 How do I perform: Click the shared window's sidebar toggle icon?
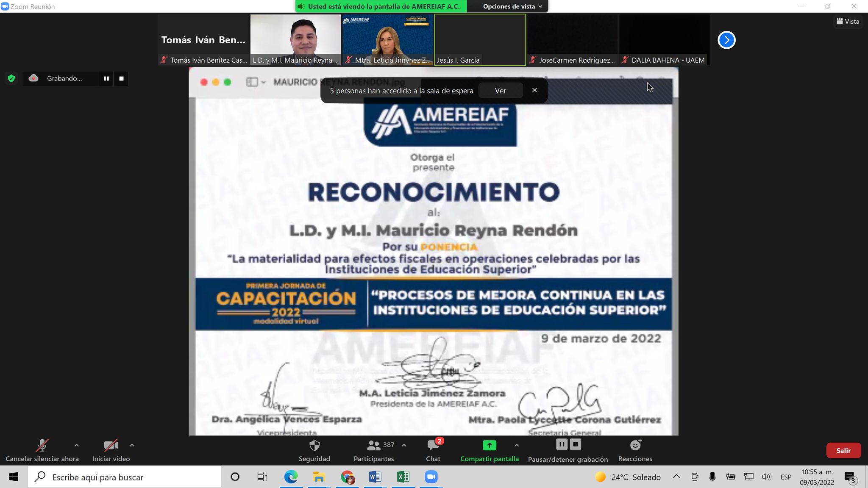[x=252, y=82]
